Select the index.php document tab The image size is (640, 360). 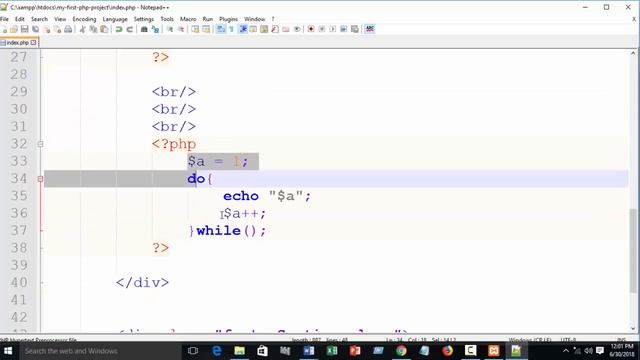[x=18, y=42]
